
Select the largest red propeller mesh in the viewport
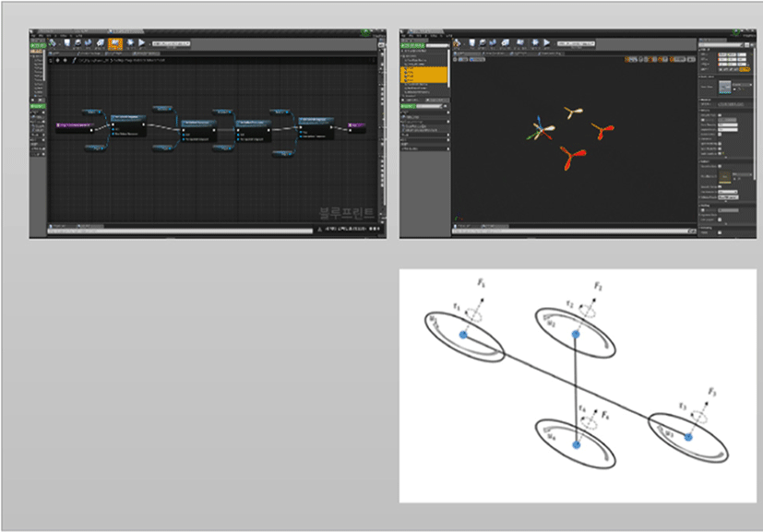[x=572, y=158]
